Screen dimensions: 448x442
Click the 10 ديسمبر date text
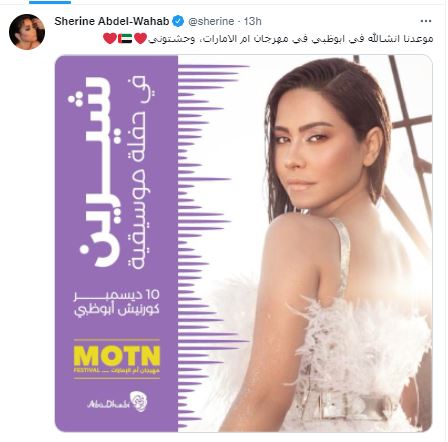click(x=117, y=295)
